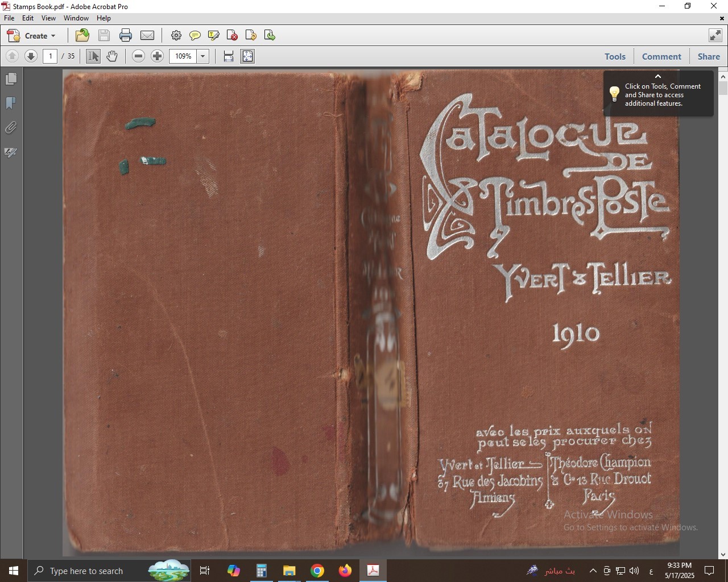Click the Delete page icon

point(232,35)
